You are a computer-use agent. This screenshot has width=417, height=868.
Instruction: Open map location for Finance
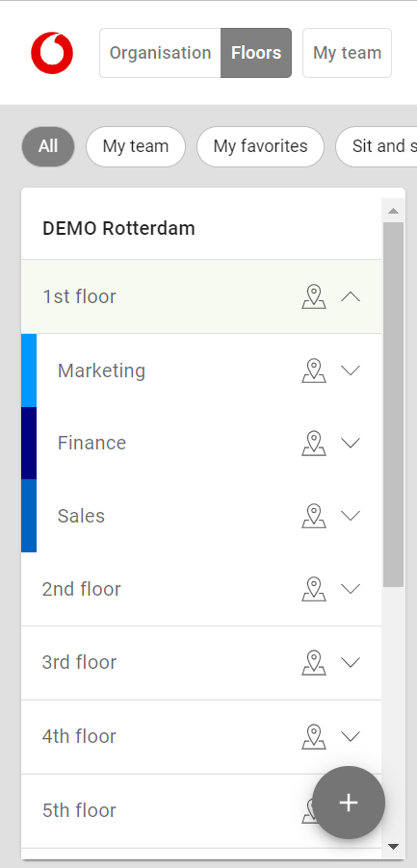tap(314, 443)
